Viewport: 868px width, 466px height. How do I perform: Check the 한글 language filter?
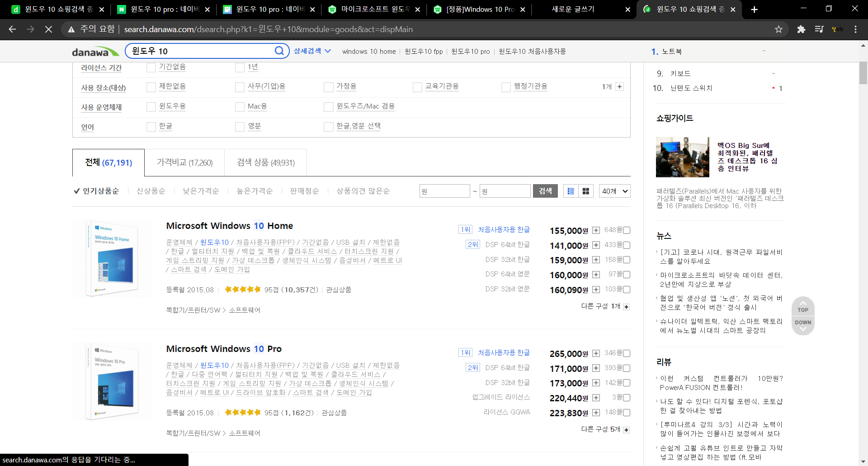coord(151,127)
